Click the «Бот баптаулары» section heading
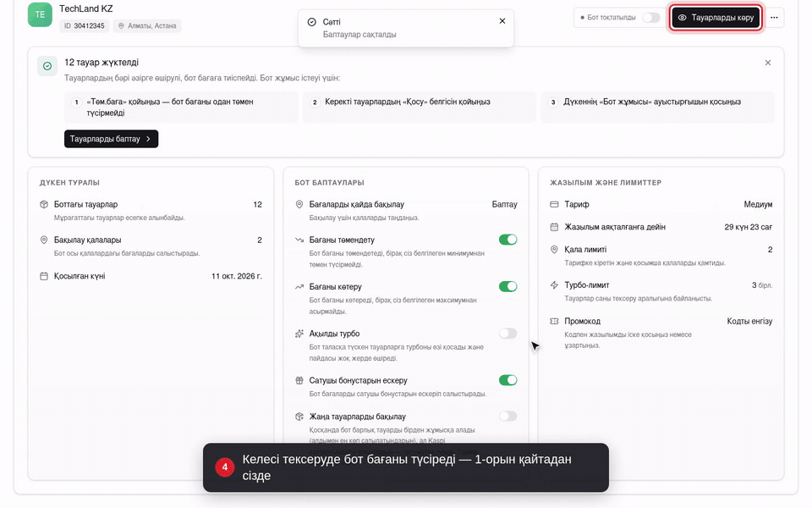 pyautogui.click(x=329, y=183)
